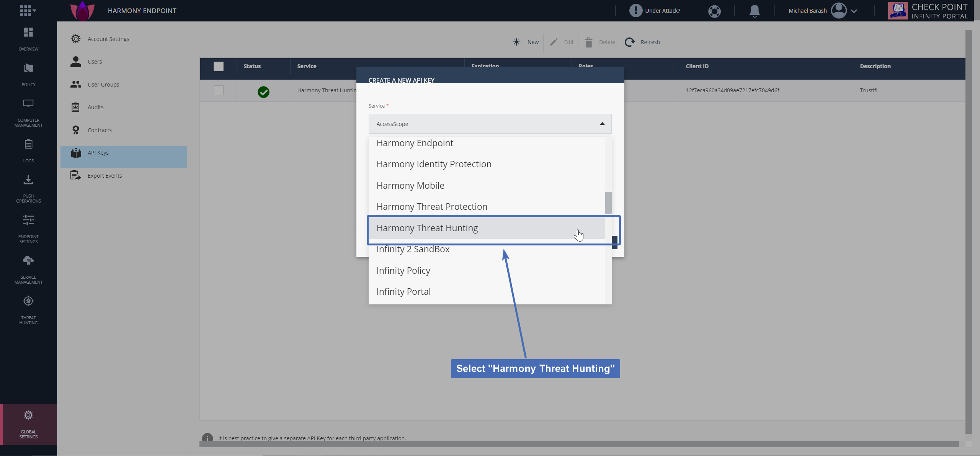Open the Overview section icon
Screen dimensions: 980x456
(28, 33)
